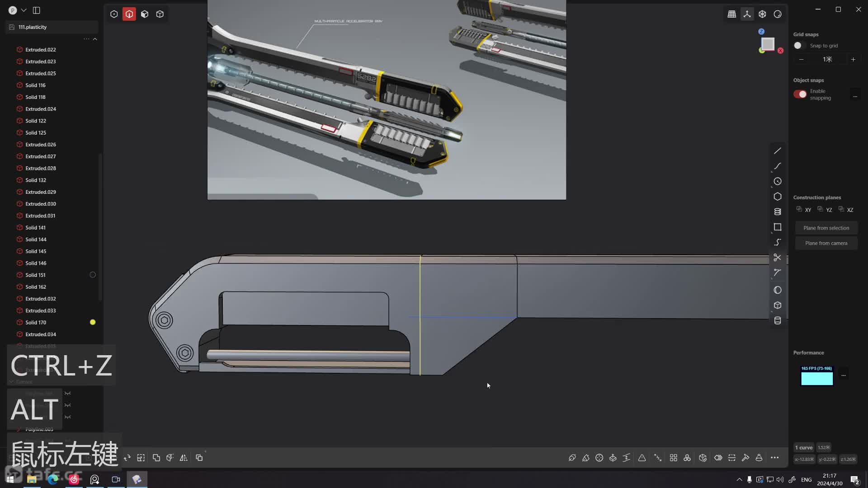
Task: Click the Duplicate command icon
Action: pyautogui.click(x=199, y=458)
